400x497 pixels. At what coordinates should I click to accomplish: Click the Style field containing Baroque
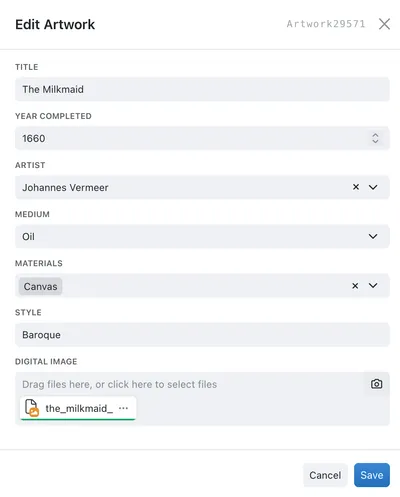click(202, 334)
